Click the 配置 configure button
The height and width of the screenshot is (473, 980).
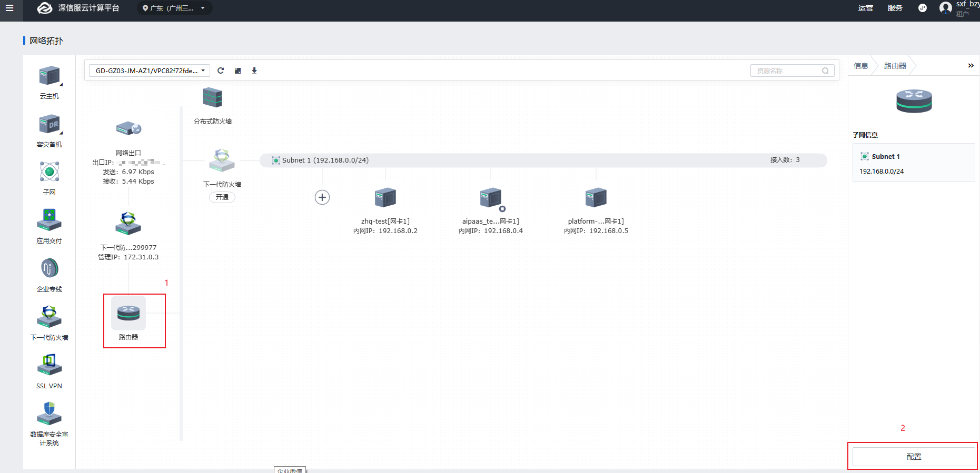click(914, 457)
